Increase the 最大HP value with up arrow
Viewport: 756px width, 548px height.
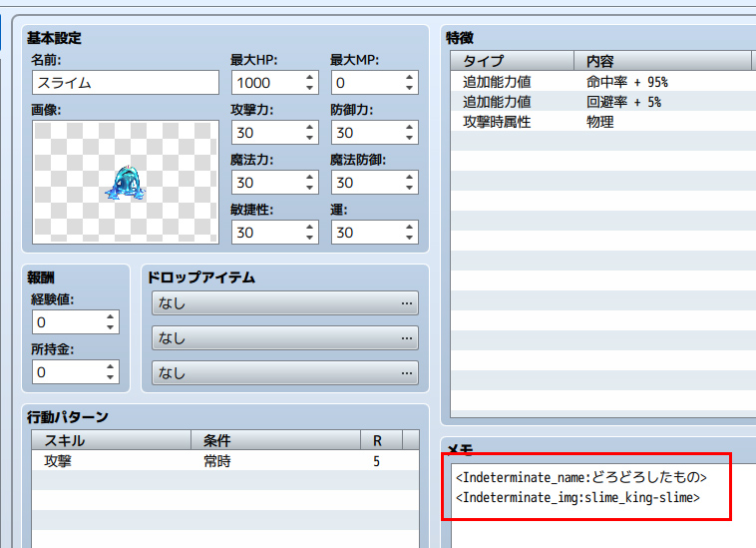click(309, 77)
